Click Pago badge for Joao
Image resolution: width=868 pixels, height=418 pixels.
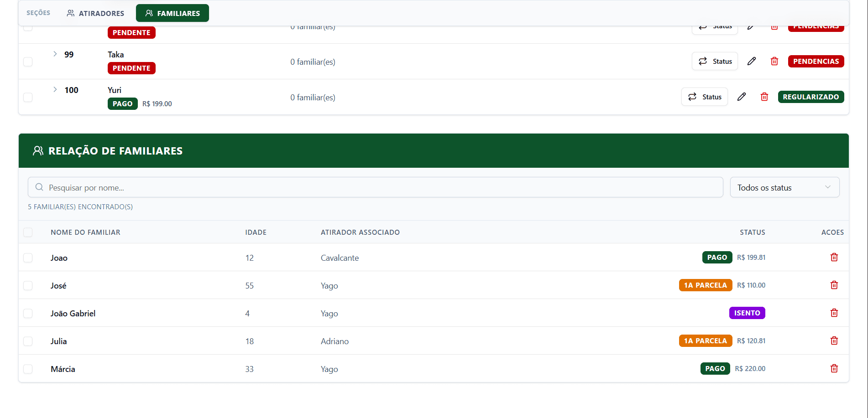point(717,257)
